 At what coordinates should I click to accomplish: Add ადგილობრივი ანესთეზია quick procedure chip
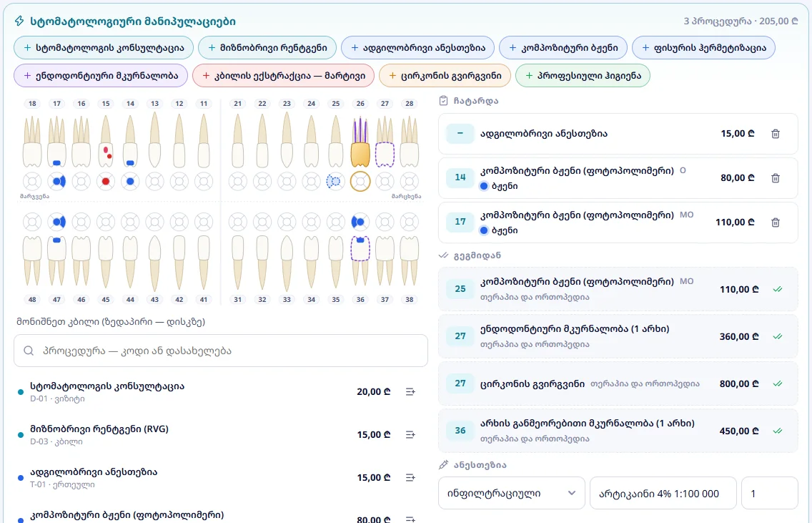418,48
